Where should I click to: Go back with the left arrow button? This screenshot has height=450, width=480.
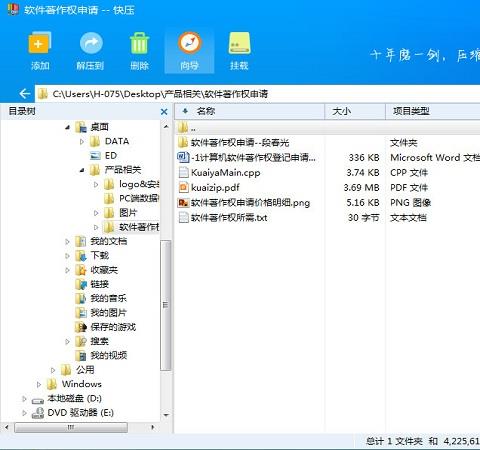click(25, 94)
